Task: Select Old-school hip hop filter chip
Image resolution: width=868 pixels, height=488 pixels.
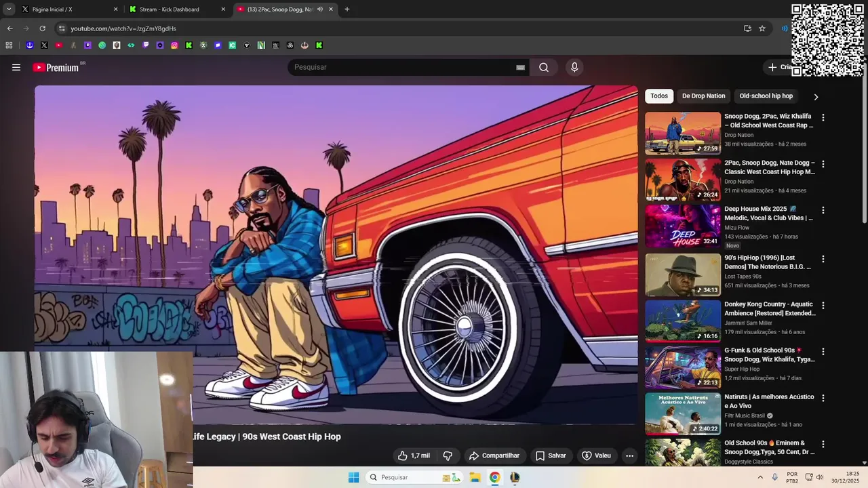Action: 766,96
